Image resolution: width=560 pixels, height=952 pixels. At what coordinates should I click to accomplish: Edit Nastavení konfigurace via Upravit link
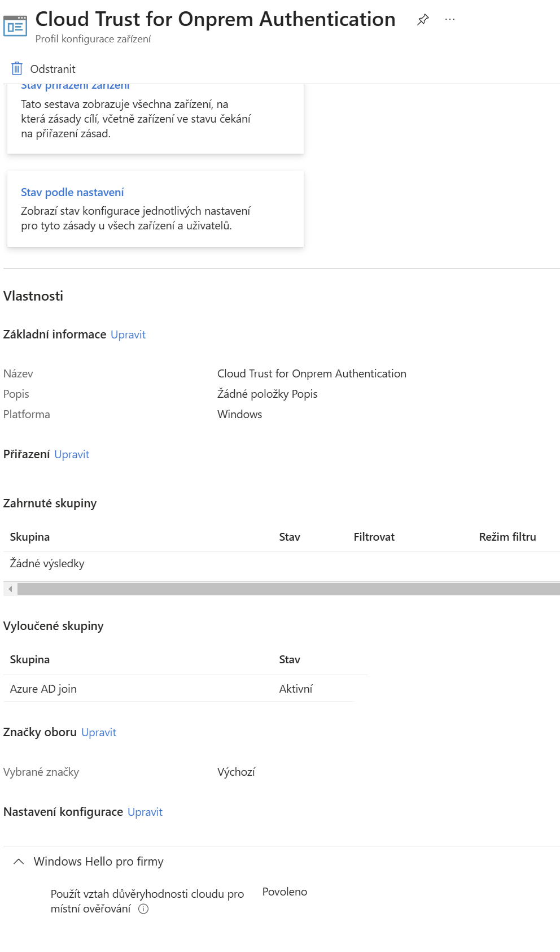click(x=145, y=812)
